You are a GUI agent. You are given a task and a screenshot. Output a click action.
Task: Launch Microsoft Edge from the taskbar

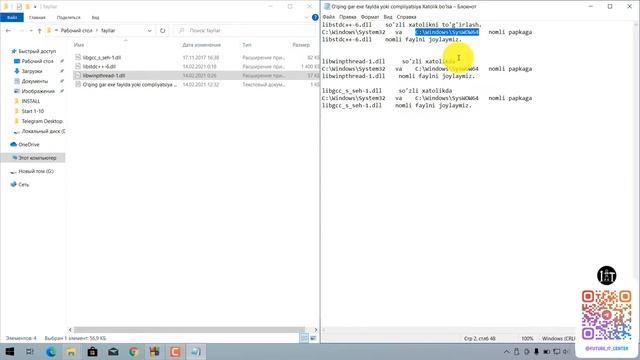click(x=51, y=351)
